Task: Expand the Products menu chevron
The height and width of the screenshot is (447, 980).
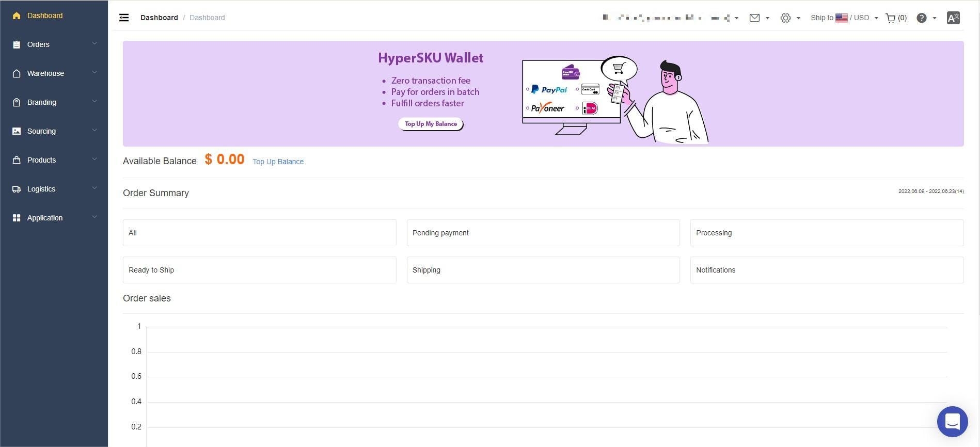Action: coord(94,159)
